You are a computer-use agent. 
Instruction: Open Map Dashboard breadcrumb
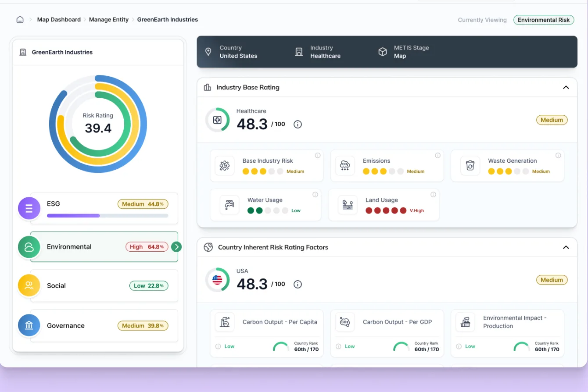[59, 20]
